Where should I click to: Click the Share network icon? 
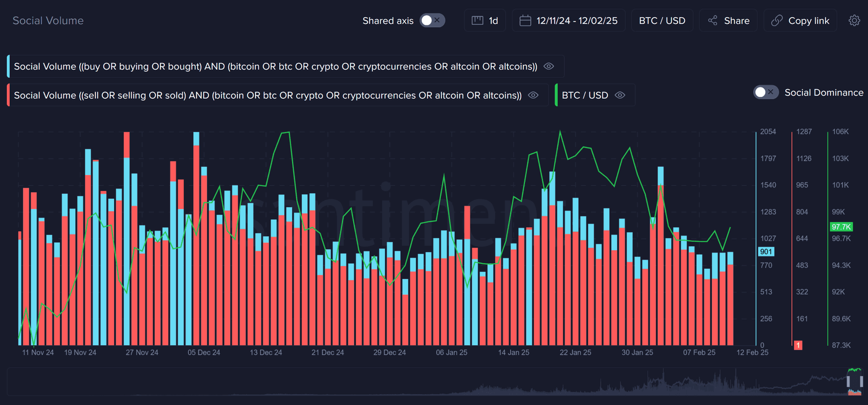pyautogui.click(x=713, y=20)
